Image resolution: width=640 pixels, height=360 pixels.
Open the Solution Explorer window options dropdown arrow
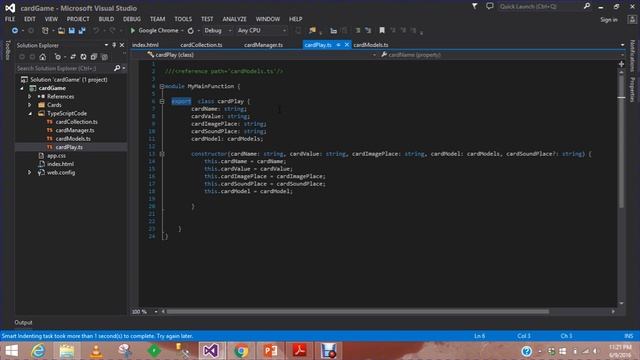107,45
